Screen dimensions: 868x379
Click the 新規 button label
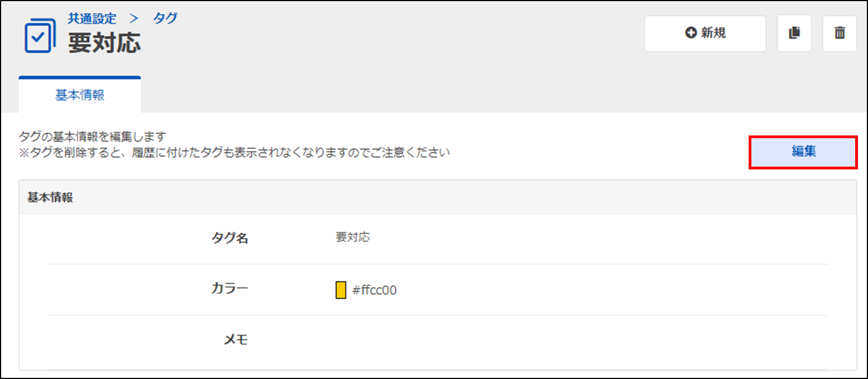pyautogui.click(x=713, y=33)
